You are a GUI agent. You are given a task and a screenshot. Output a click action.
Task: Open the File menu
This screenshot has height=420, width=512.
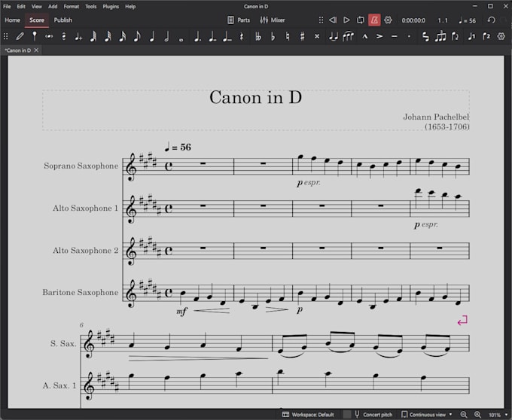7,6
